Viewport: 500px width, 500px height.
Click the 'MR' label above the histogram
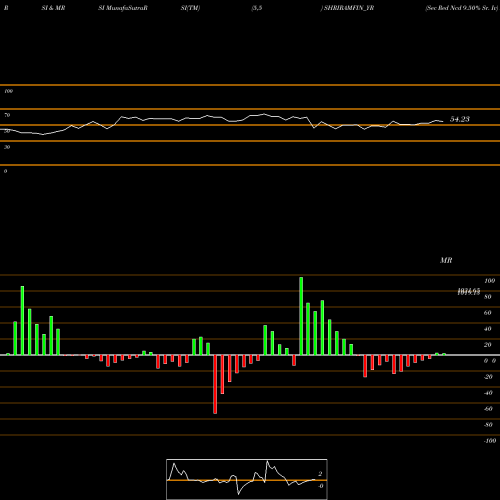tap(446, 260)
